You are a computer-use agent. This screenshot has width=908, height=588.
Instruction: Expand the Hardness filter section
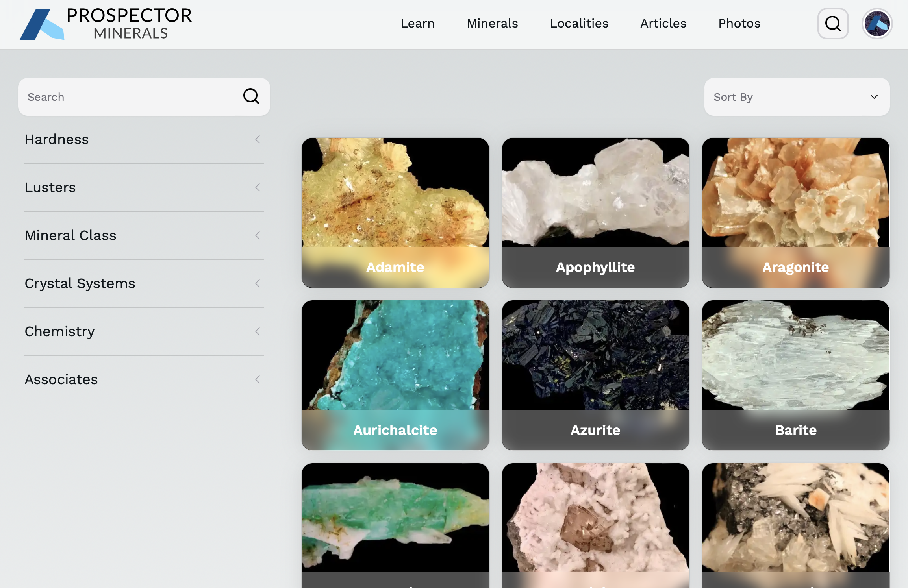click(x=144, y=139)
